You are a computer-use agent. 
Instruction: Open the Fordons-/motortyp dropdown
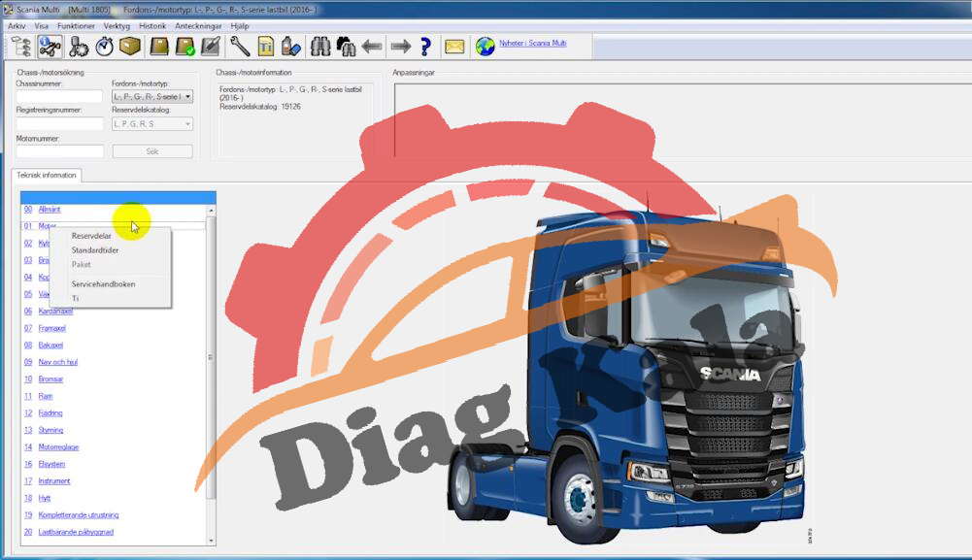[152, 97]
